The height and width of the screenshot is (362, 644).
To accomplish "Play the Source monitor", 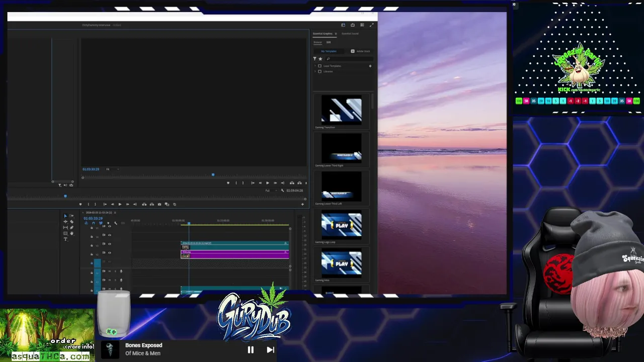I will pyautogui.click(x=119, y=204).
